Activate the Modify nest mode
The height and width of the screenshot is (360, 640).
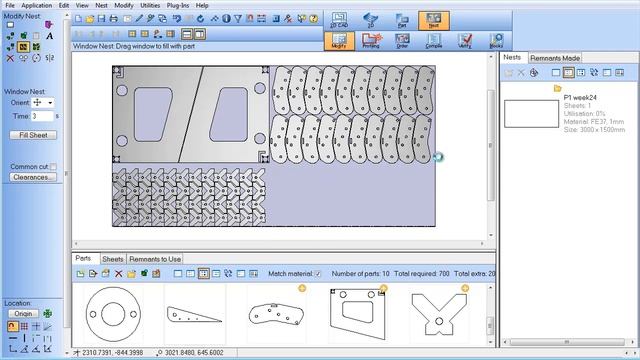click(339, 41)
